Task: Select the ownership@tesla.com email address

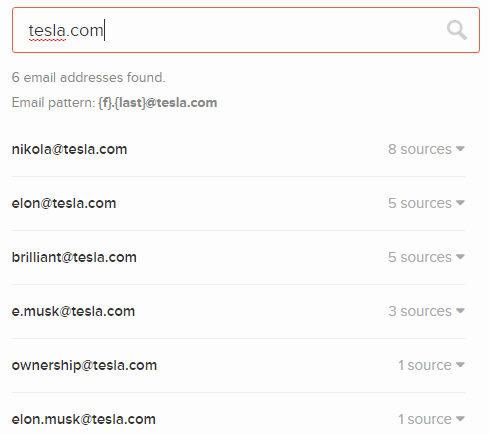Action: [84, 365]
